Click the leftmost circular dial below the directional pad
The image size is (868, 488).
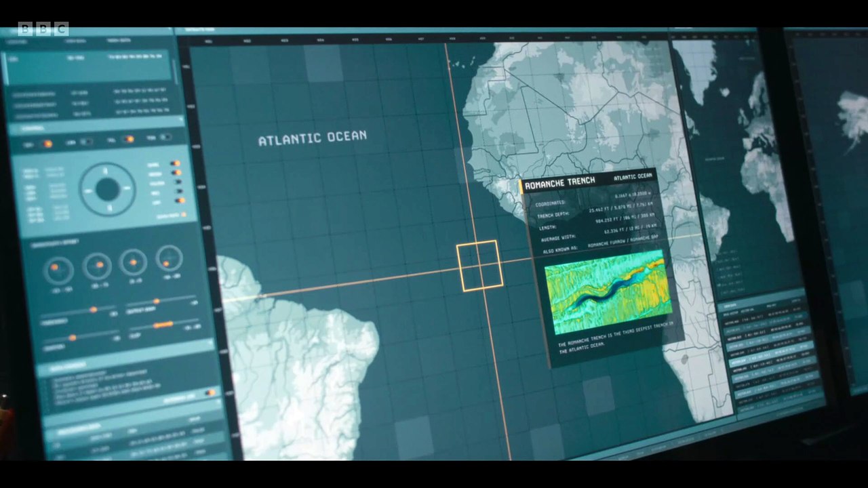[59, 271]
